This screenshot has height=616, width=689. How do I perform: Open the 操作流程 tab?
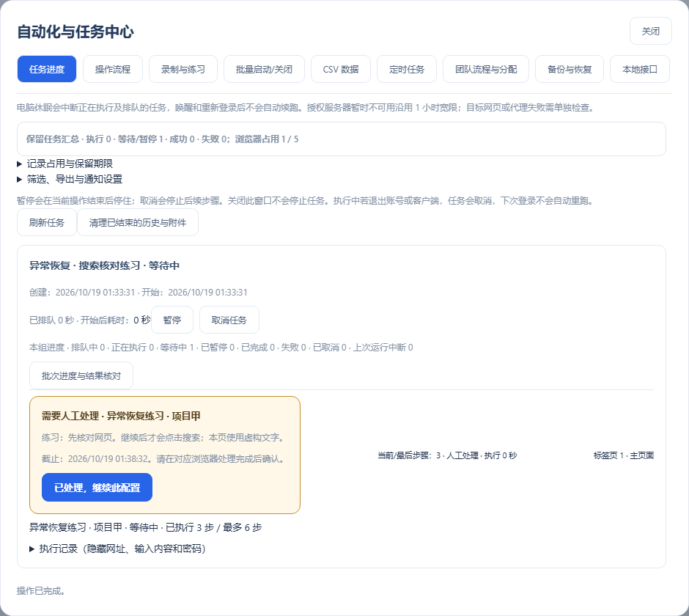[x=112, y=69]
